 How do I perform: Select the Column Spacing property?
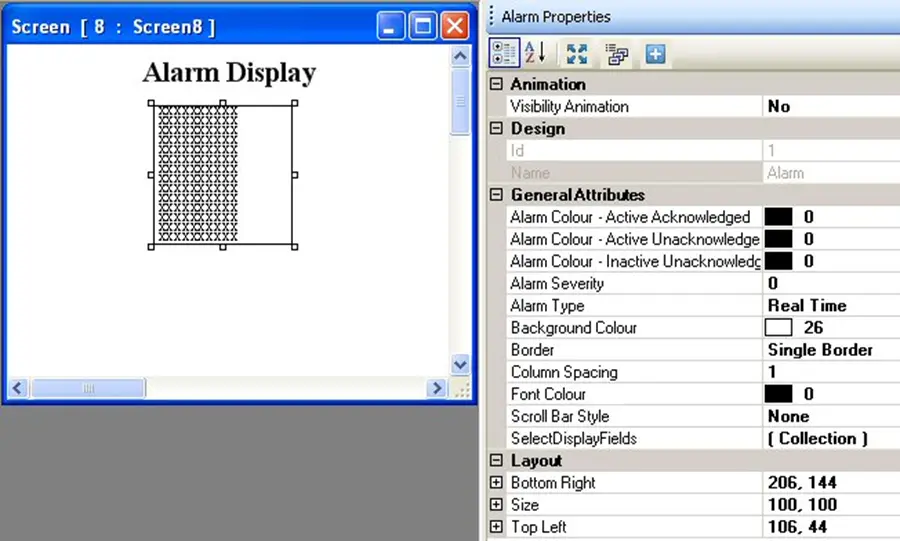click(564, 372)
